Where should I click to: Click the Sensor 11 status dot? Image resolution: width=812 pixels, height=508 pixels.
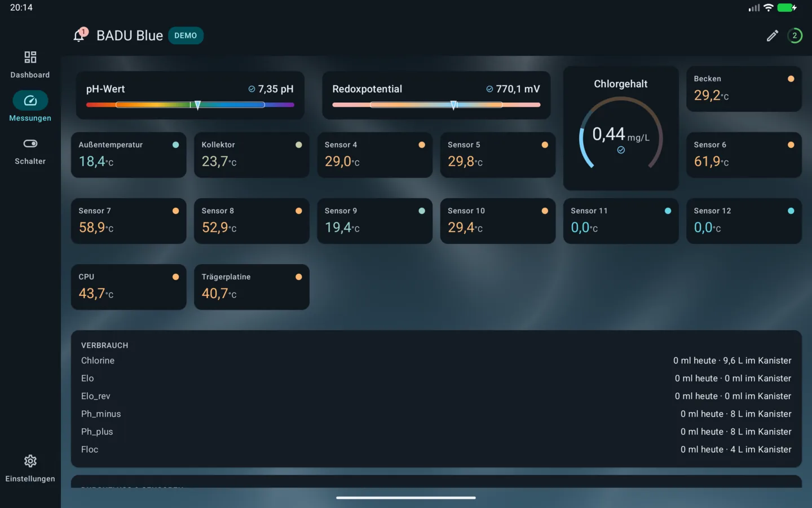point(668,211)
